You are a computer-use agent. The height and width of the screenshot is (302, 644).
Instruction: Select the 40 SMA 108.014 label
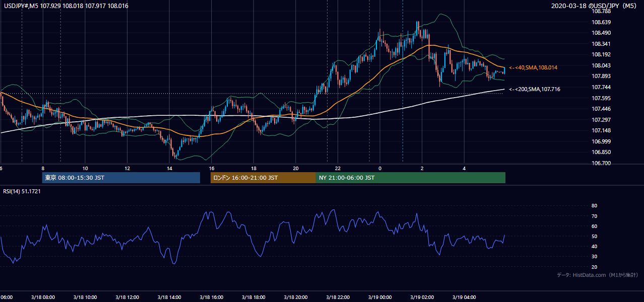[533, 67]
